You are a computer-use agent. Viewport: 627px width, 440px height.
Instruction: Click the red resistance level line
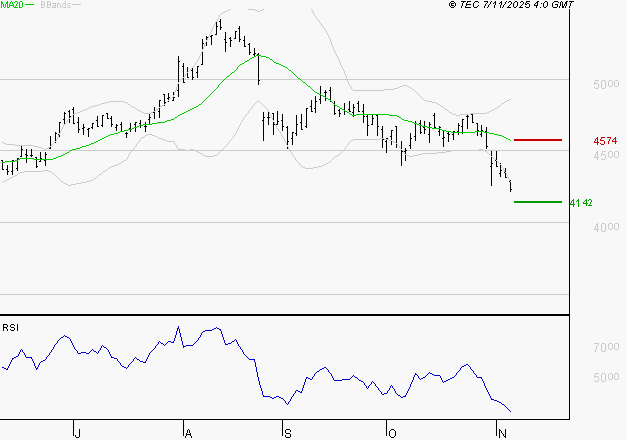(x=538, y=140)
